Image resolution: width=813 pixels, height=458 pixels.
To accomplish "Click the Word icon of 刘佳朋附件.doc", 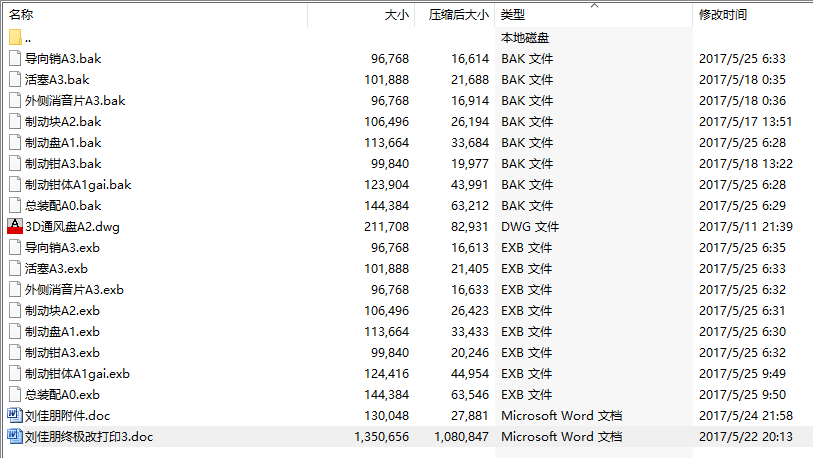I will (15, 415).
